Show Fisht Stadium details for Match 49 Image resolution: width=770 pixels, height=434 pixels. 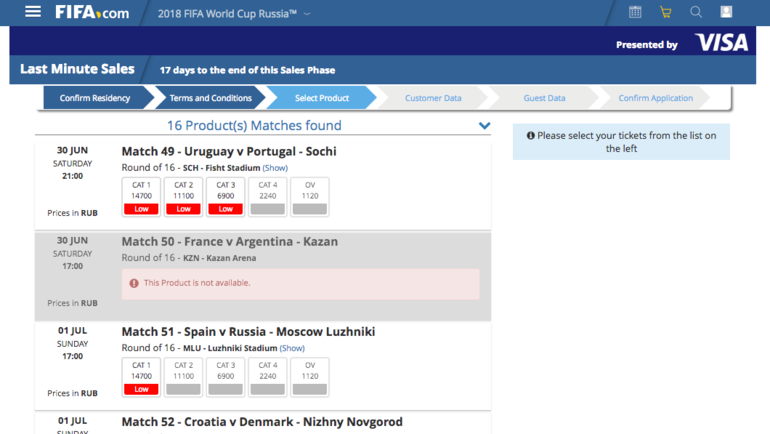pos(275,168)
